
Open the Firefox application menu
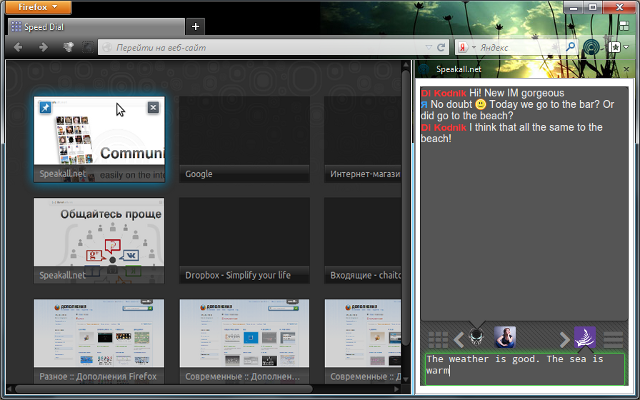click(x=36, y=7)
